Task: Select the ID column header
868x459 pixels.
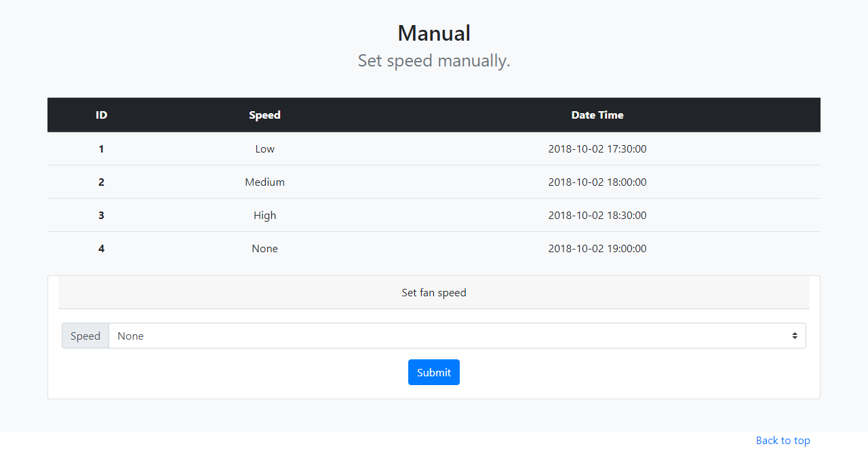Action: coord(101,115)
